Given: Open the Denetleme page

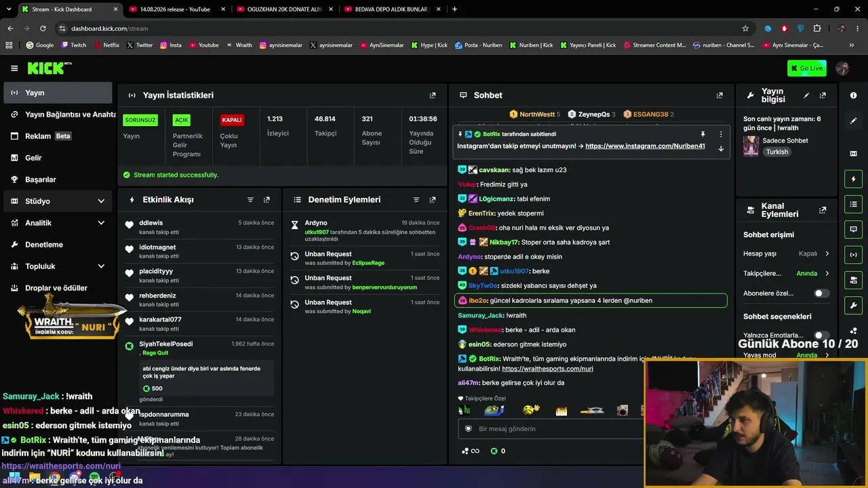Looking at the screenshot, I should tap(58, 245).
